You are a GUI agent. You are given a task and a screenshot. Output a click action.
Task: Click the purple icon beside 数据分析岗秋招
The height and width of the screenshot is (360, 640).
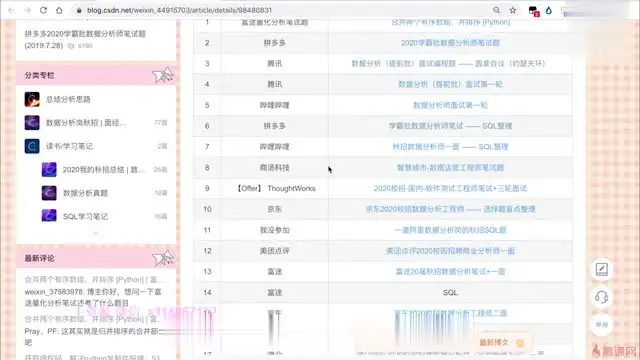(32, 122)
